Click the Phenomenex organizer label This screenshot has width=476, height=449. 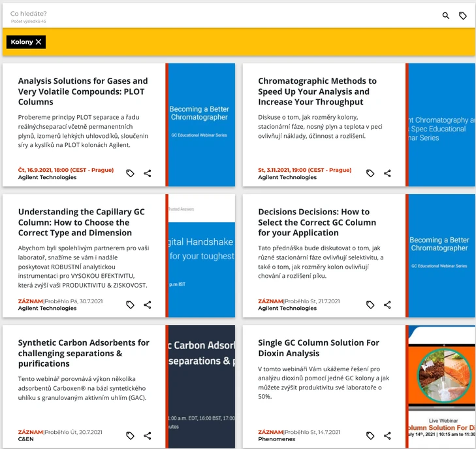[x=277, y=439]
